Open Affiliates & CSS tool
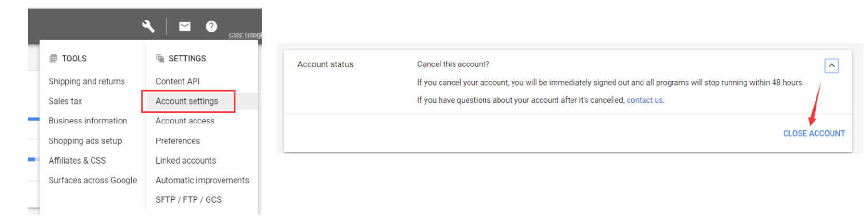Image resolution: width=868 pixels, height=221 pixels. tap(77, 160)
